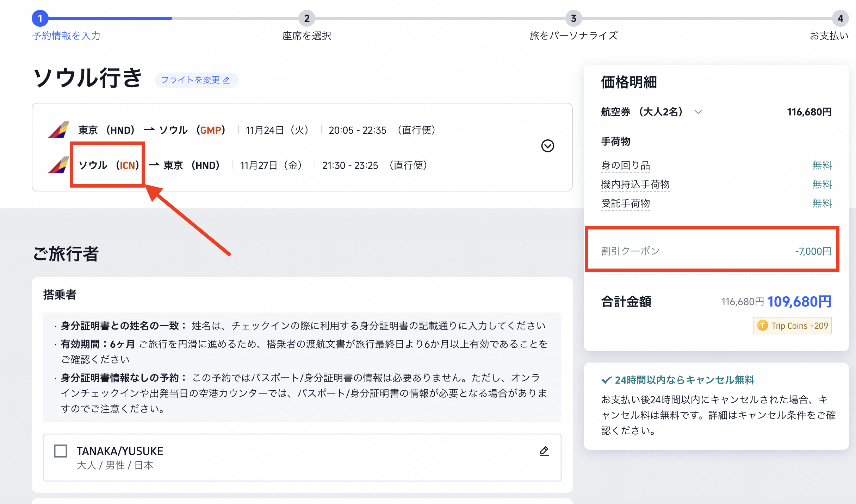Tick the TANAKA/YUSUKE passenger checkbox

61,451
